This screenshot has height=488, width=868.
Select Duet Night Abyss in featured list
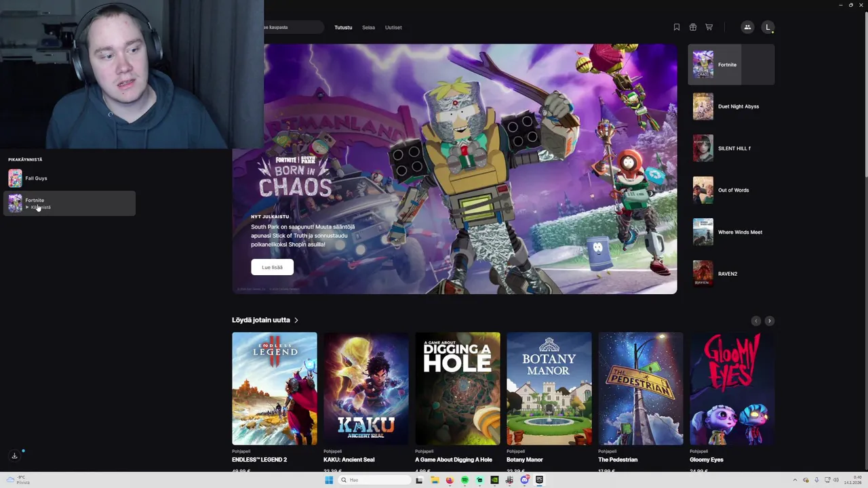(x=731, y=106)
